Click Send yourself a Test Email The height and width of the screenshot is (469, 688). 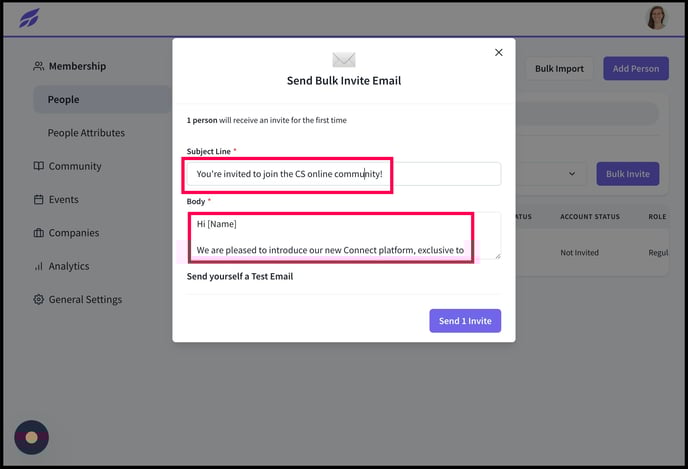[x=240, y=276]
